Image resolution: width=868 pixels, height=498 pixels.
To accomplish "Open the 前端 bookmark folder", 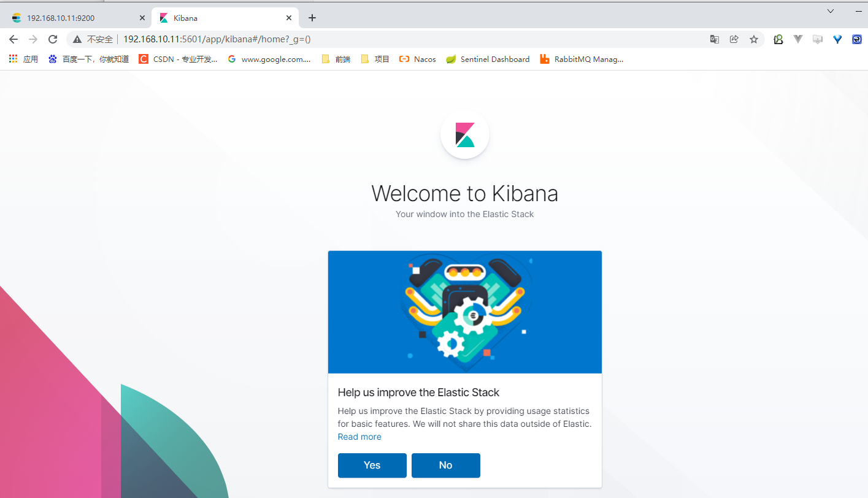I will click(x=336, y=59).
